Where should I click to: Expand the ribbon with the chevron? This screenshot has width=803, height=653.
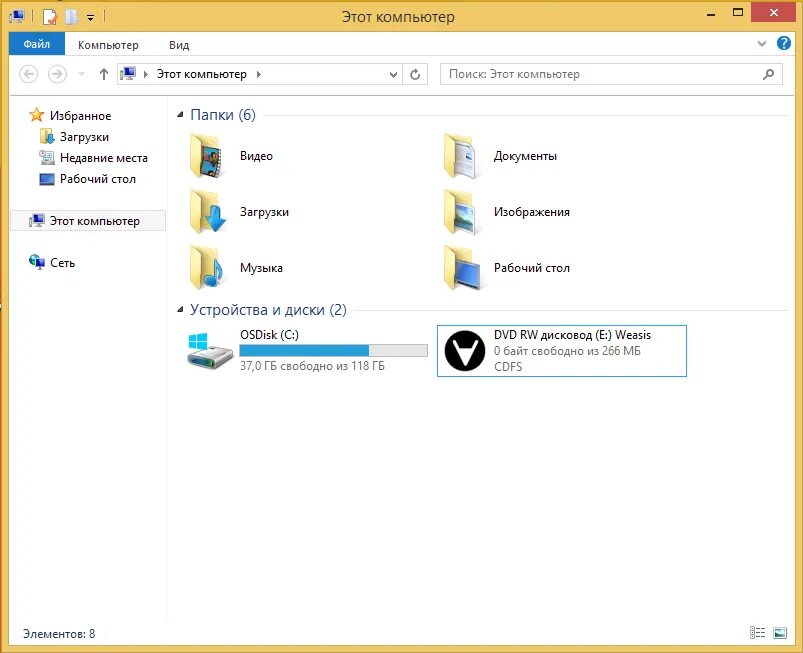click(x=762, y=44)
